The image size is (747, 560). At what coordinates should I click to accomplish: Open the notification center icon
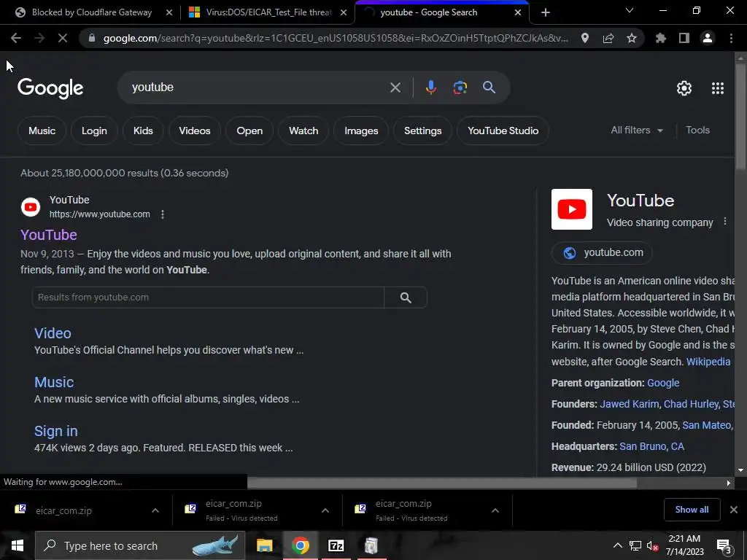724,546
